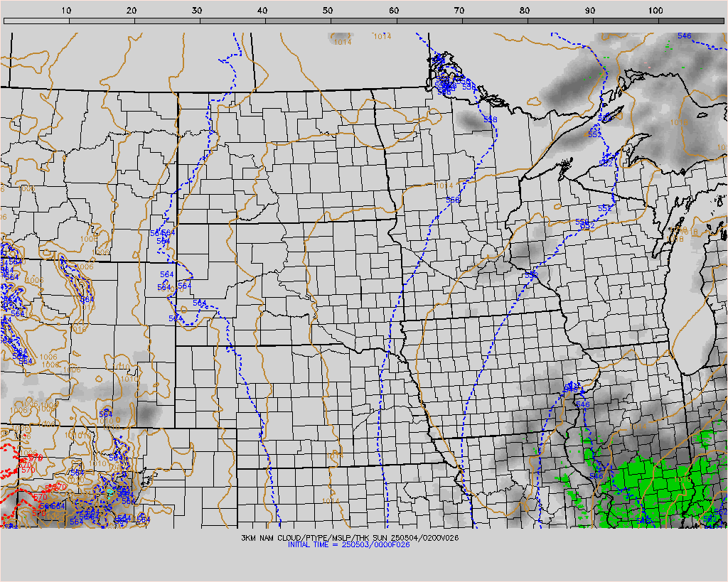Select the gray swatch between 40 and 50
The width and height of the screenshot is (728, 582).
pyautogui.click(x=298, y=21)
